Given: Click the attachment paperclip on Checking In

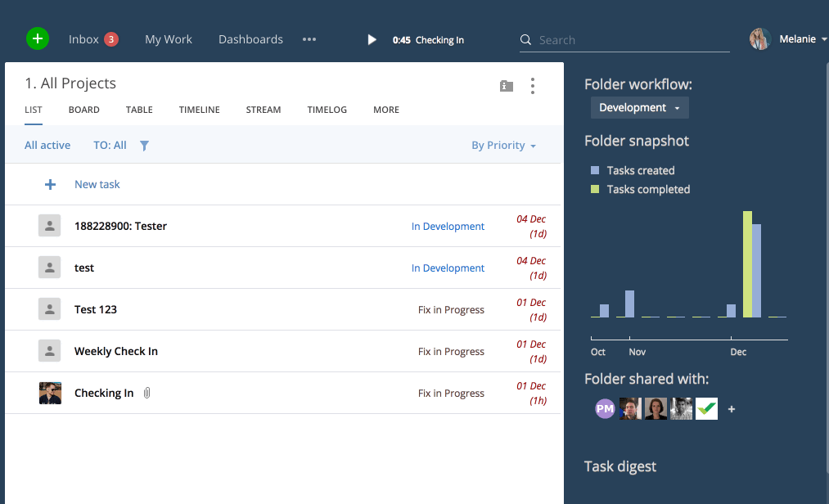Looking at the screenshot, I should point(147,393).
